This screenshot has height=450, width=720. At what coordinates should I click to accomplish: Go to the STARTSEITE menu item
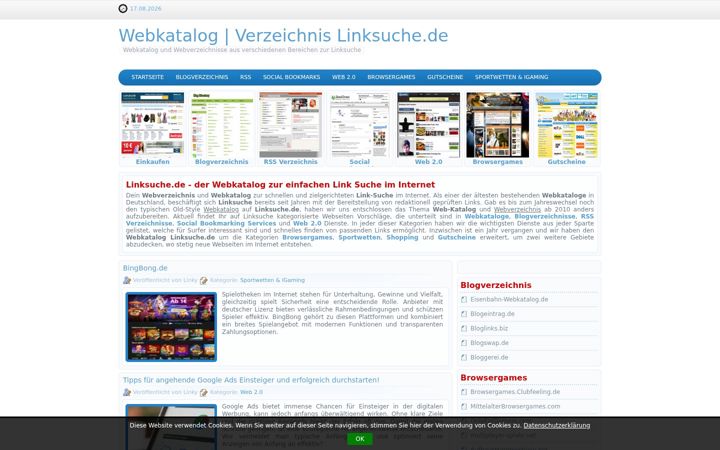pyautogui.click(x=147, y=77)
